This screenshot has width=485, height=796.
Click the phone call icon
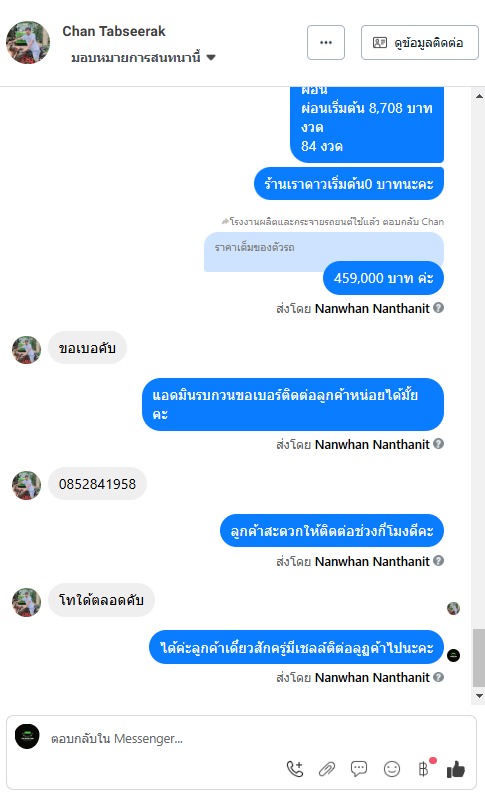(295, 769)
